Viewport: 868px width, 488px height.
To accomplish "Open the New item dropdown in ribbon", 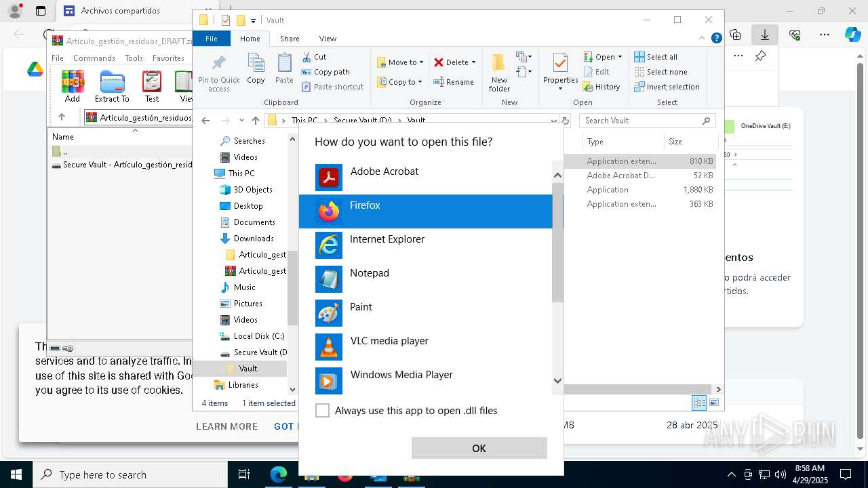I will pyautogui.click(x=524, y=57).
